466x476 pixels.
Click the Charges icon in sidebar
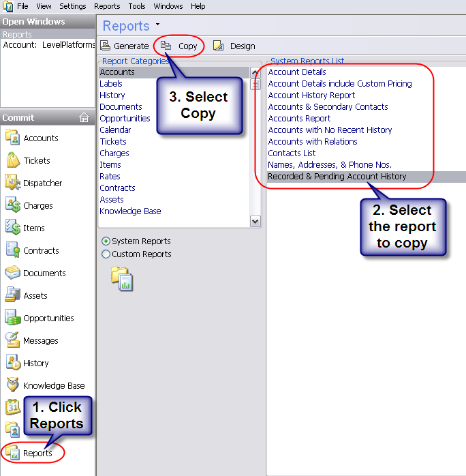13,205
